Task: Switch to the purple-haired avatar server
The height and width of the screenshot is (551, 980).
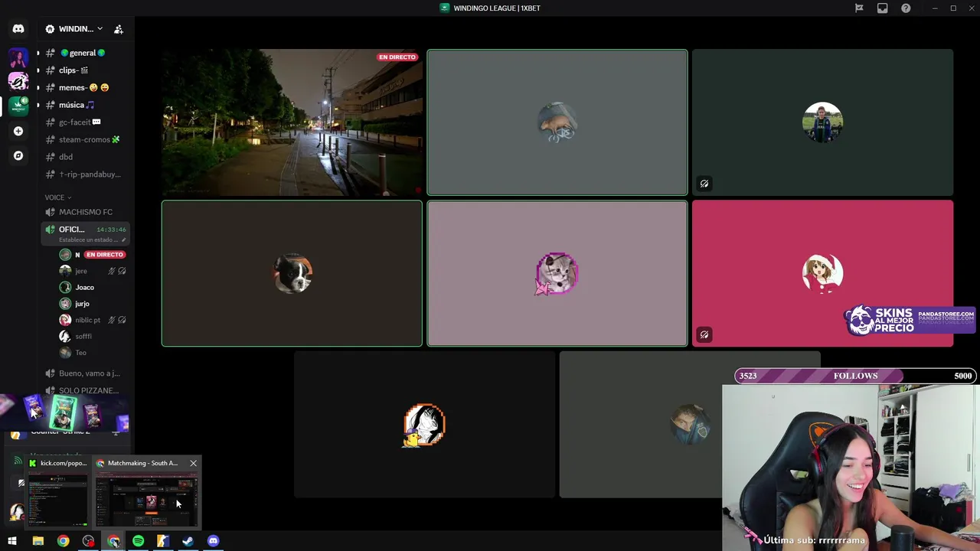Action: 18,58
